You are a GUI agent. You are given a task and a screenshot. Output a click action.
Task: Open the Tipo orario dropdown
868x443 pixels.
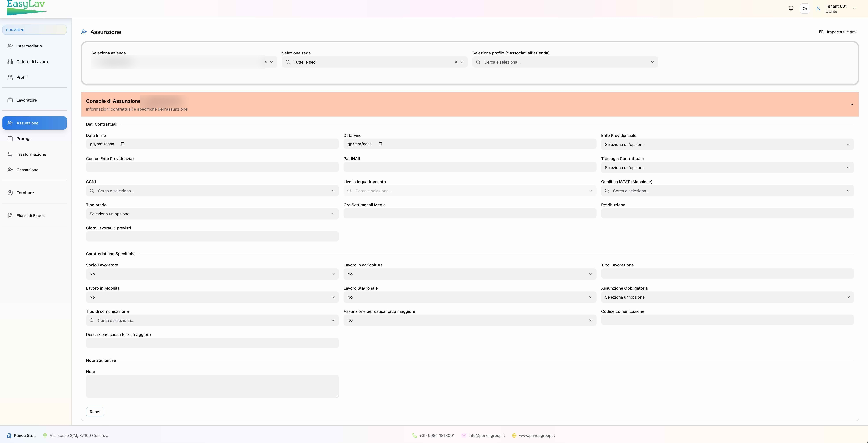pyautogui.click(x=212, y=214)
